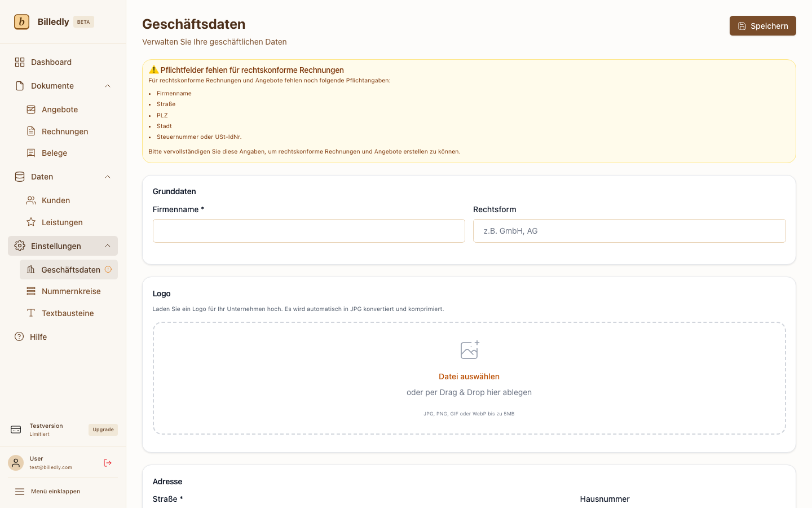Click the Kunden customers icon
The width and height of the screenshot is (812, 508).
pos(31,200)
